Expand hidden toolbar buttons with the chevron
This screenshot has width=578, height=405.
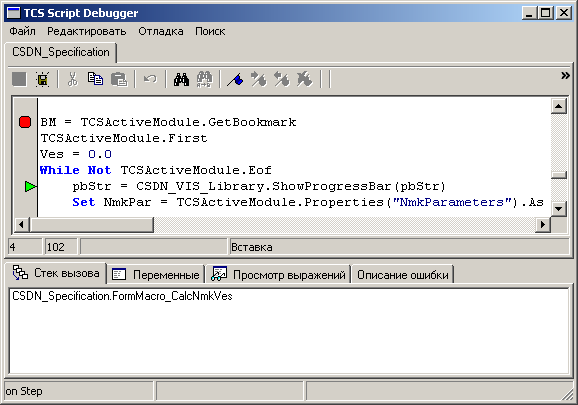tap(565, 76)
